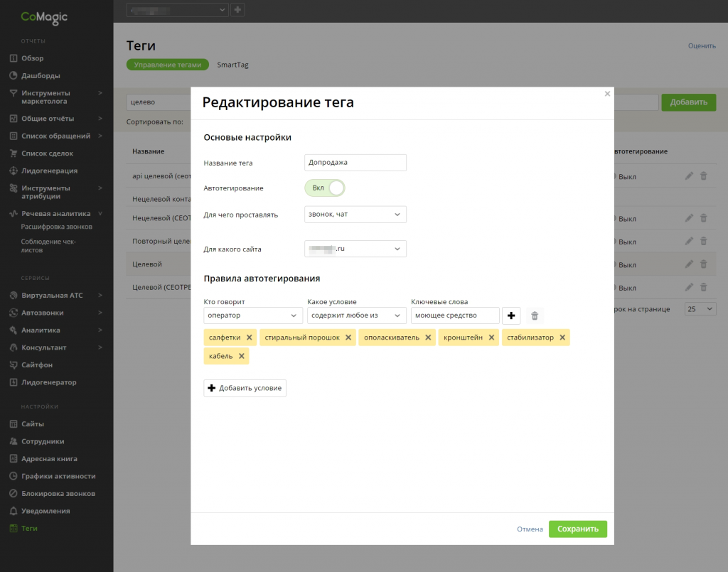Delete the 'кабель' keyword chip

point(242,356)
